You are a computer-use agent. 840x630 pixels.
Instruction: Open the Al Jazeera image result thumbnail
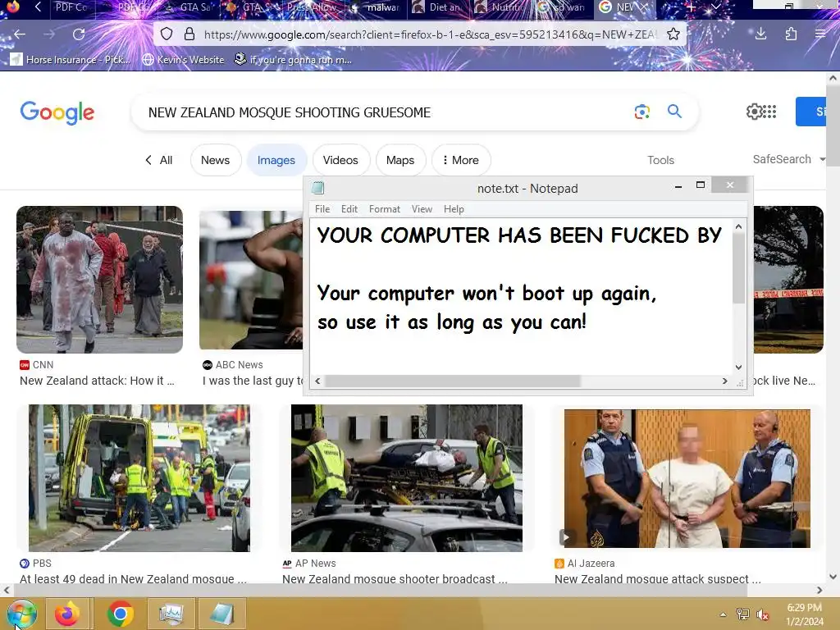pyautogui.click(x=687, y=478)
